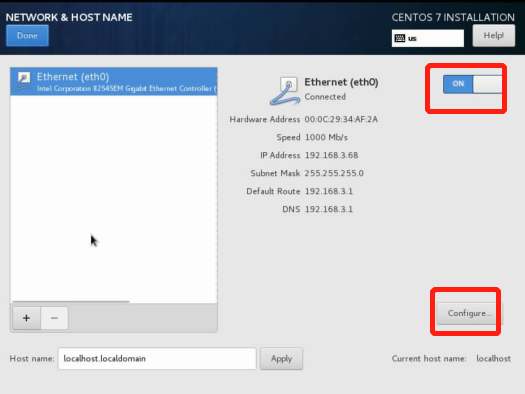
Task: Click the Intel Corporation controller description
Action: (127, 88)
